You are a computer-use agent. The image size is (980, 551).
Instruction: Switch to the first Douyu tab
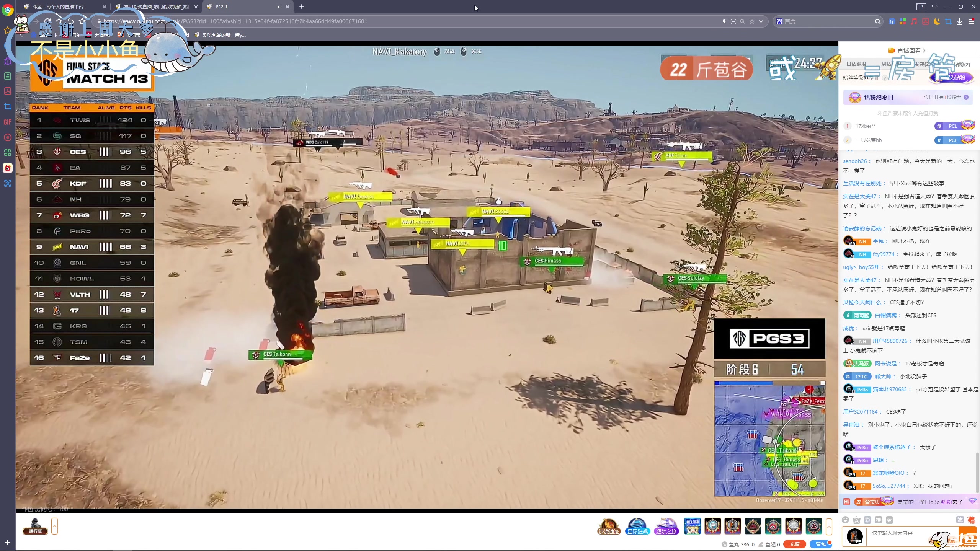coord(65,7)
